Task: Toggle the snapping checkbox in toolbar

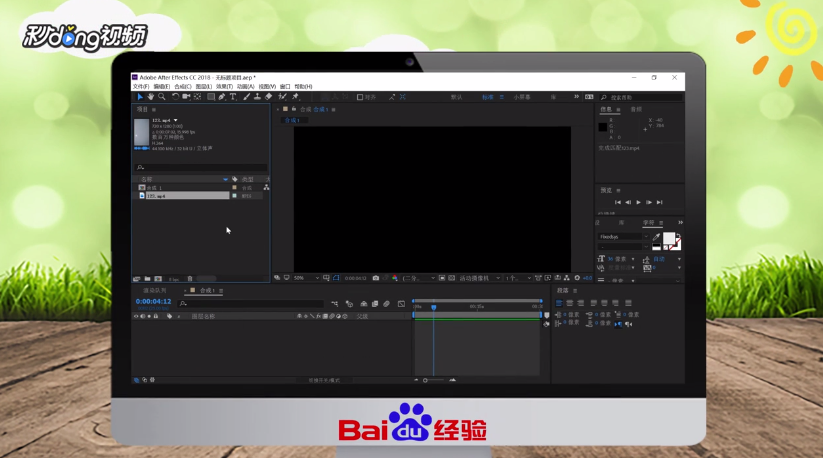Action: 360,97
